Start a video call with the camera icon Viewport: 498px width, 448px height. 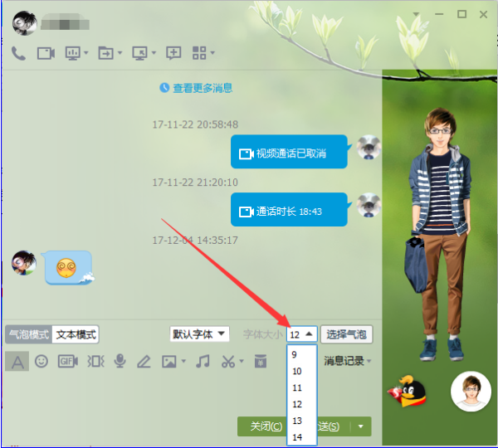click(46, 53)
